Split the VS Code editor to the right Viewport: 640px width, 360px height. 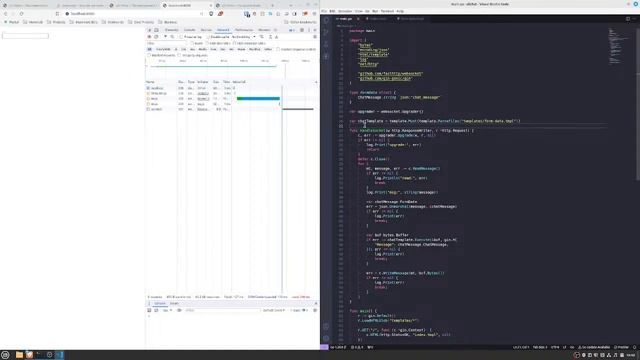tap(628, 19)
